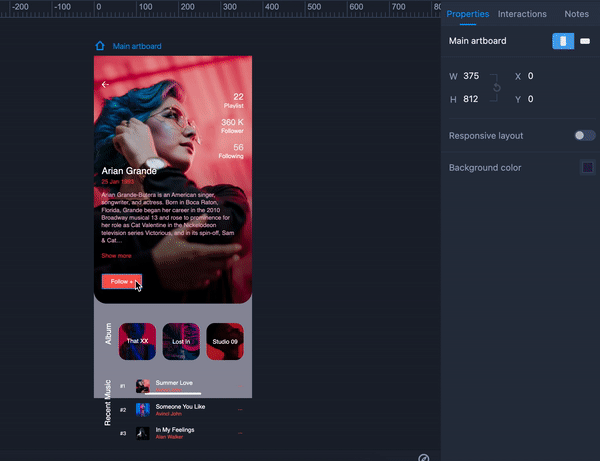Image resolution: width=600 pixels, height=461 pixels.
Task: Click the compass icon at canvas bottom
Action: tap(424, 458)
